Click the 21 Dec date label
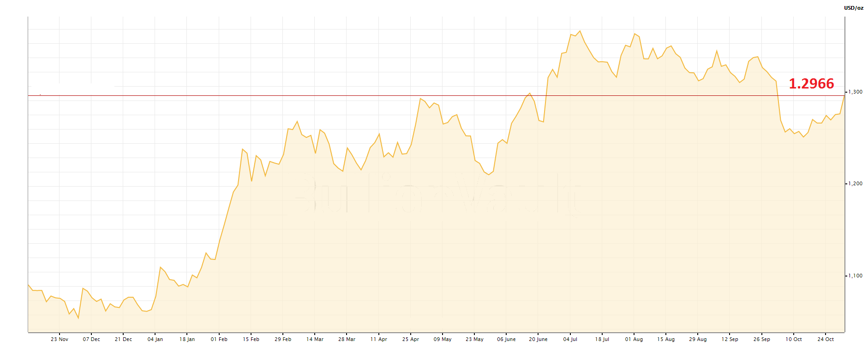Image resolution: width=868 pixels, height=347 pixels. click(123, 339)
